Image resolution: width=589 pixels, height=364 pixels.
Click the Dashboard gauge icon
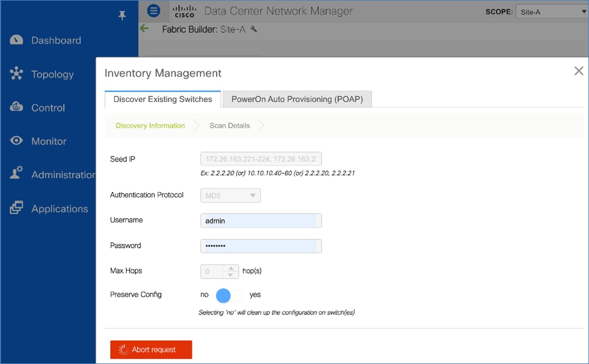[x=16, y=40]
